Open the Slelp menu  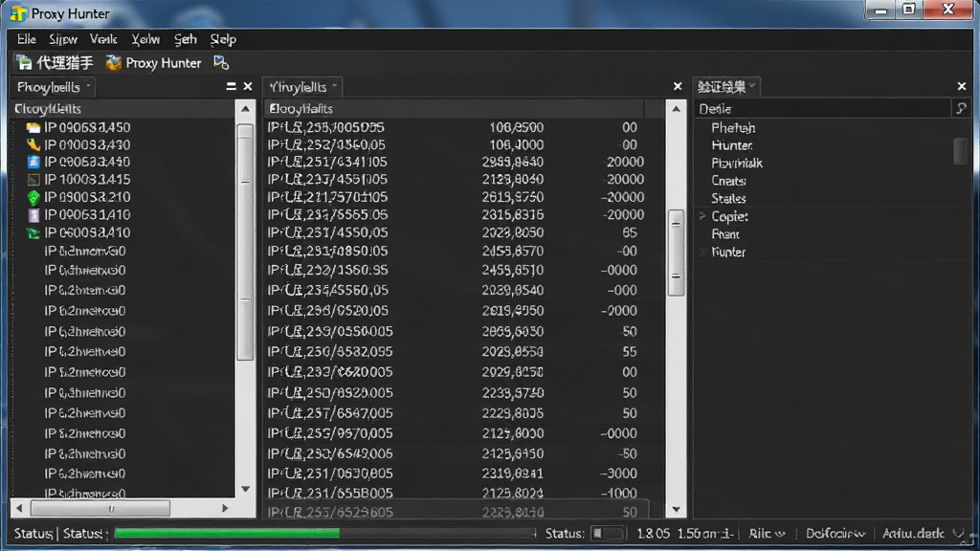pyautogui.click(x=223, y=39)
